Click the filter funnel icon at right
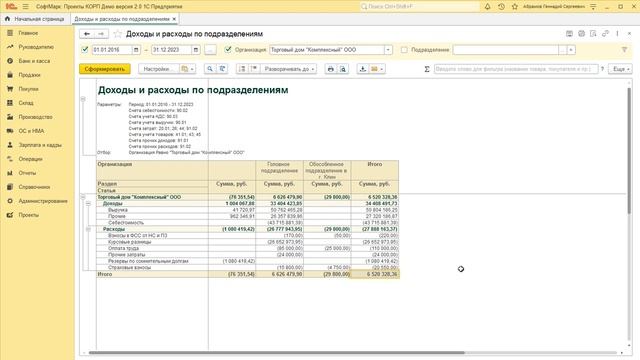 coord(624,50)
